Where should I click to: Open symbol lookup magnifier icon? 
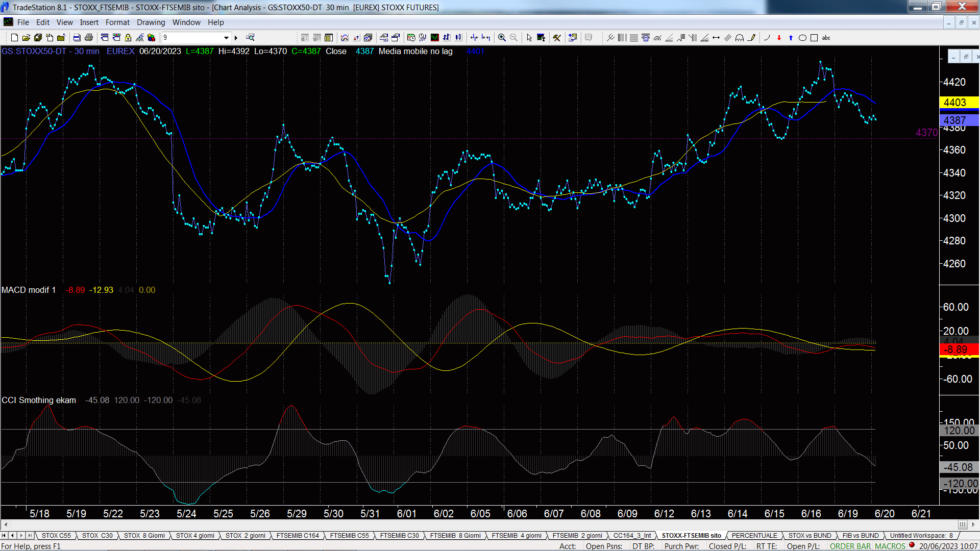[x=250, y=38]
